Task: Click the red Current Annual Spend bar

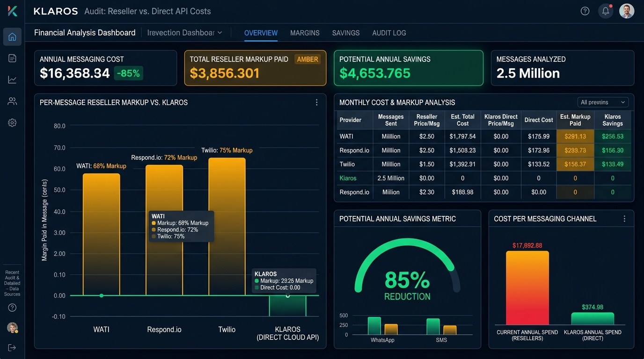Action: 527,288
